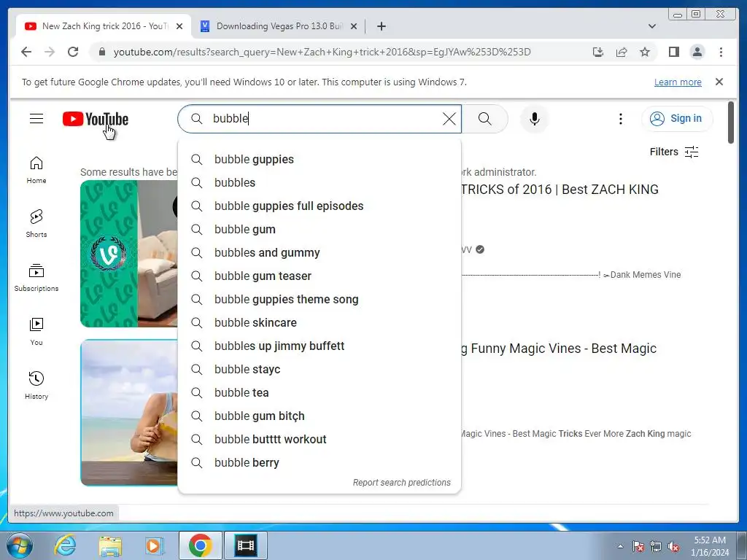Toggle the Chrome side panel
The image size is (747, 560).
pos(673,52)
